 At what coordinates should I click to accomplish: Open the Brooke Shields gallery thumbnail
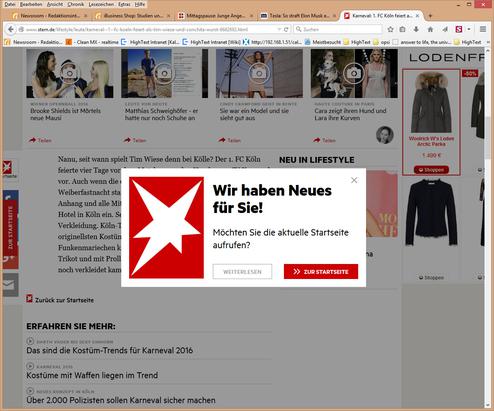click(70, 73)
